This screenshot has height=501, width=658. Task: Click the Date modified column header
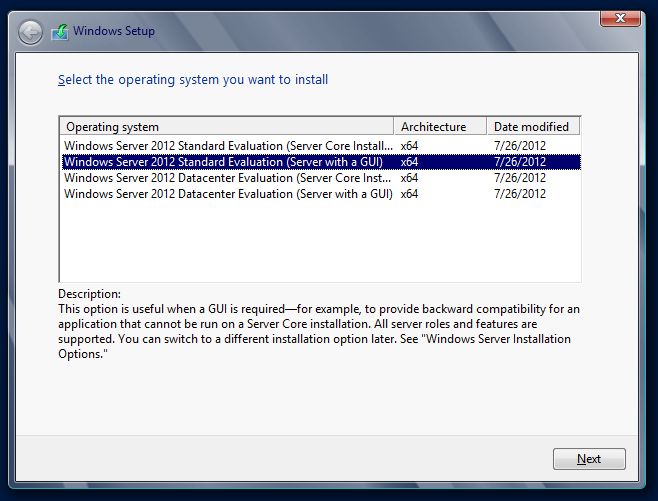click(532, 127)
